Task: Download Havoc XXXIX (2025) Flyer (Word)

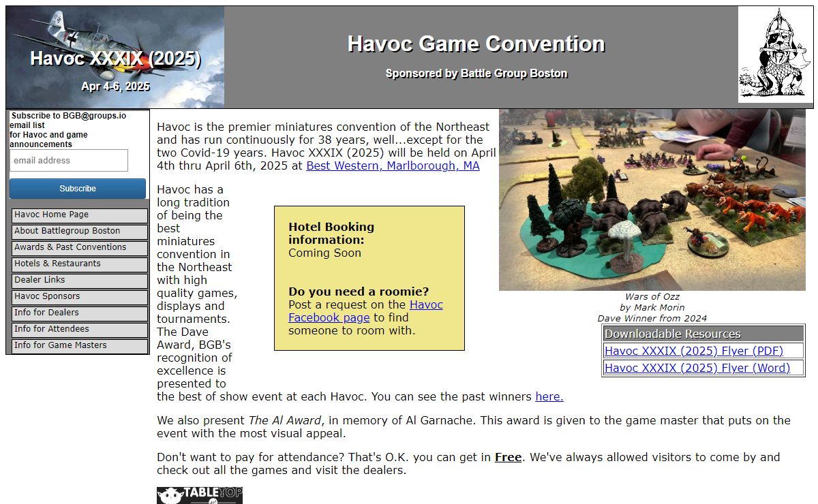Action: (x=697, y=368)
